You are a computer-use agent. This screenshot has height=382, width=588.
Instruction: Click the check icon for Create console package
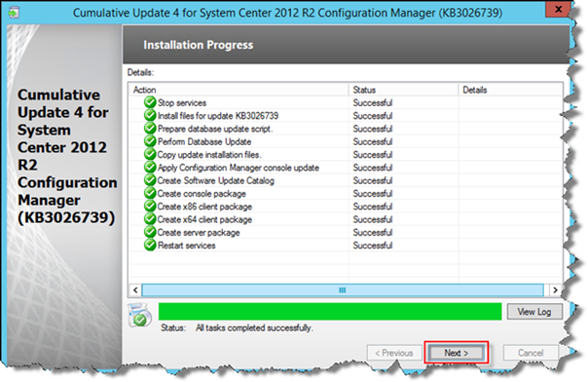[150, 193]
